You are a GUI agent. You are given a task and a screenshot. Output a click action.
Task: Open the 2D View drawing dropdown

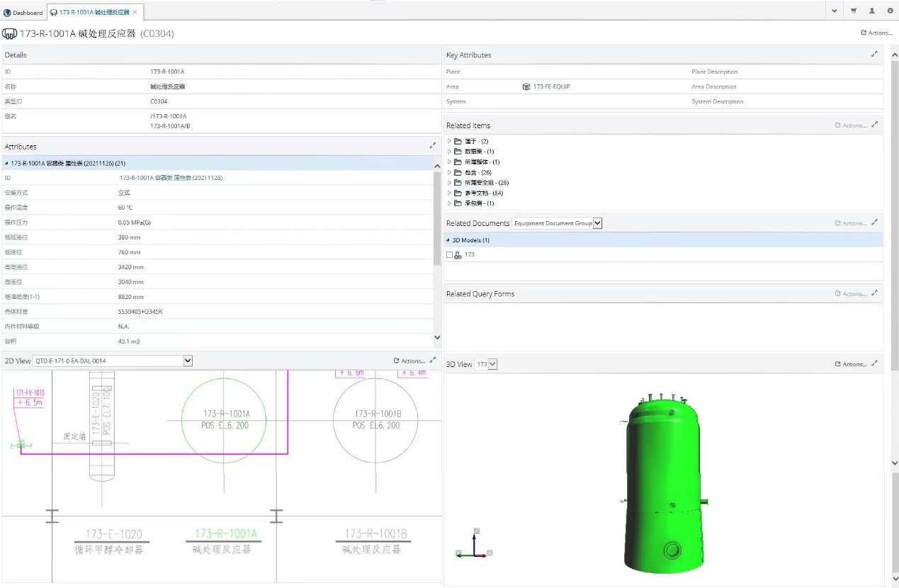pos(113,361)
